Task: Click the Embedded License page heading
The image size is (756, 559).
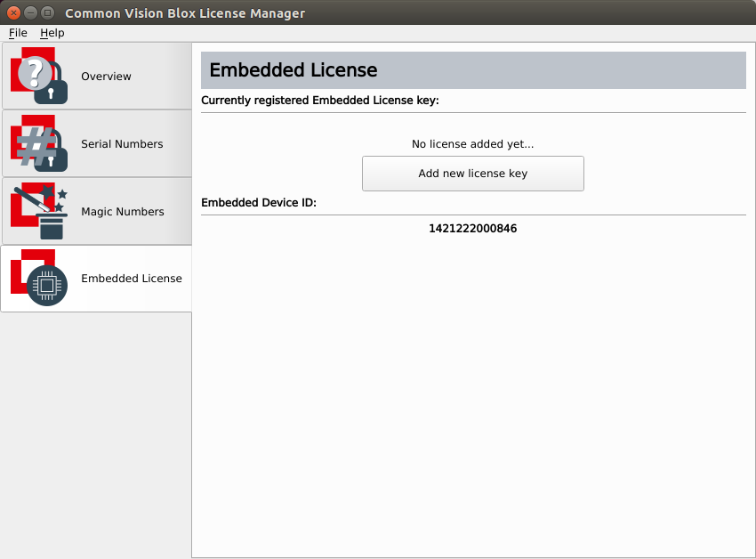Action: [294, 70]
